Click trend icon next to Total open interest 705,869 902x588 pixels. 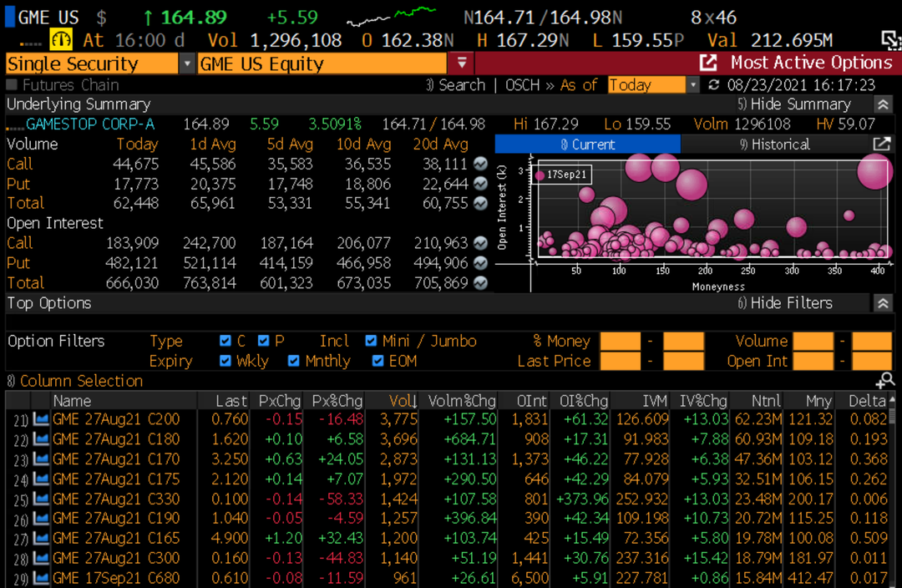480,283
